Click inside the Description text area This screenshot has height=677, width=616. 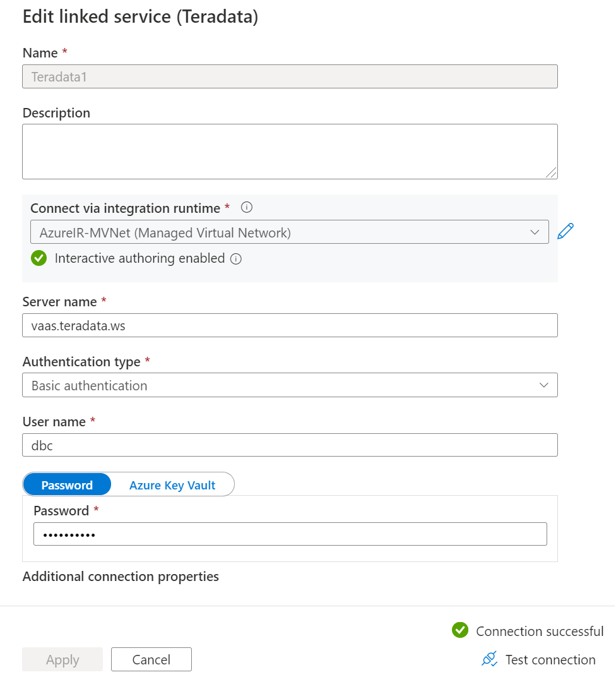point(290,152)
